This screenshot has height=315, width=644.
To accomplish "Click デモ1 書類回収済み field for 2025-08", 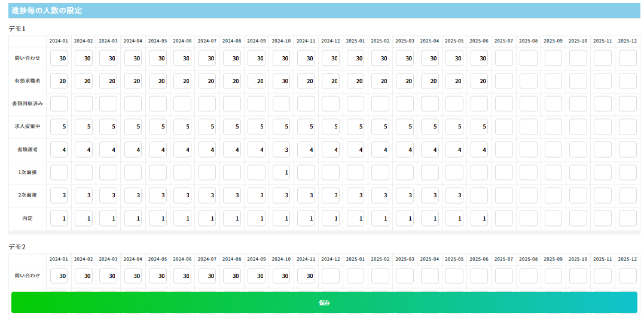I will click(x=528, y=104).
